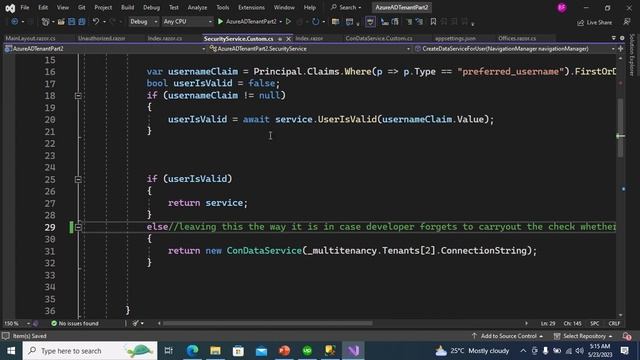Image resolution: width=640 pixels, height=360 pixels.
Task: Click the Search box in title bar
Action: [346, 7]
